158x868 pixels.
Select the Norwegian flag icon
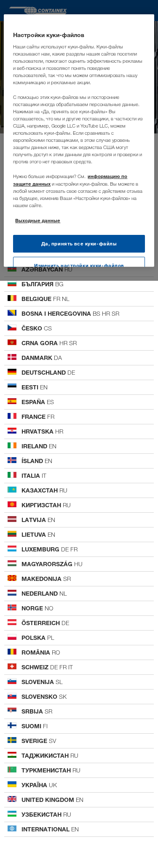click(x=12, y=607)
